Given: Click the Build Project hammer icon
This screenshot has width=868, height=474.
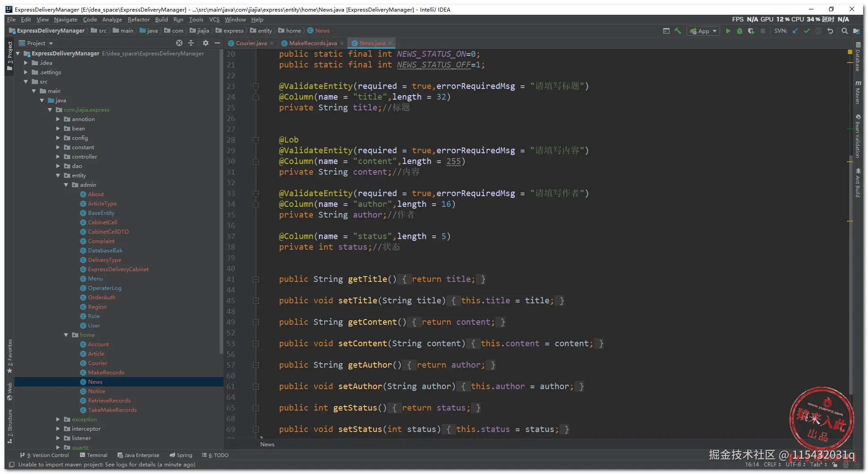Looking at the screenshot, I should (x=678, y=31).
